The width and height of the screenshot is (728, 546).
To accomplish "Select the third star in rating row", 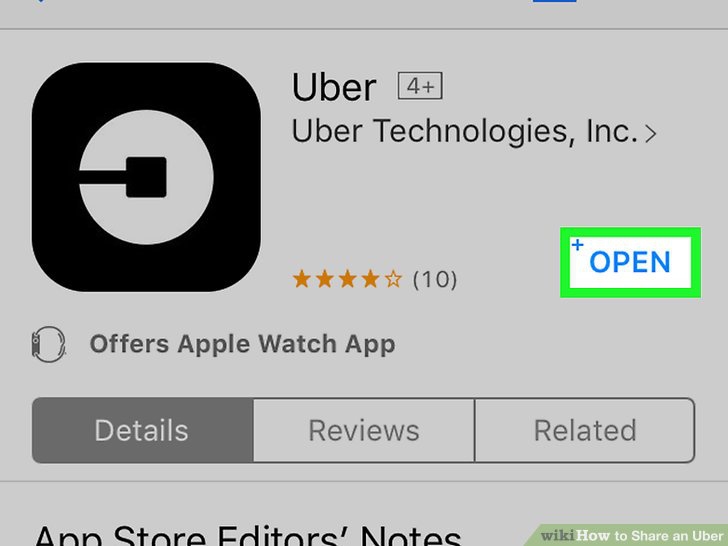I will [348, 279].
